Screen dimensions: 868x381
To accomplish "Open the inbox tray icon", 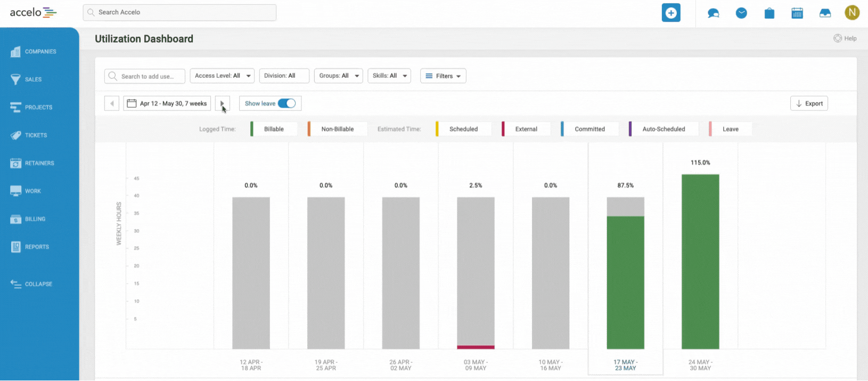I will click(x=825, y=13).
